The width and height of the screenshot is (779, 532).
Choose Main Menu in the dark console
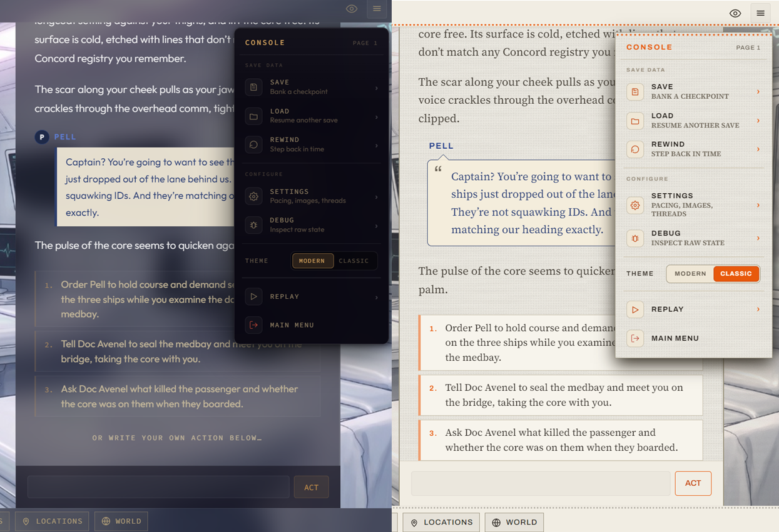312,325
